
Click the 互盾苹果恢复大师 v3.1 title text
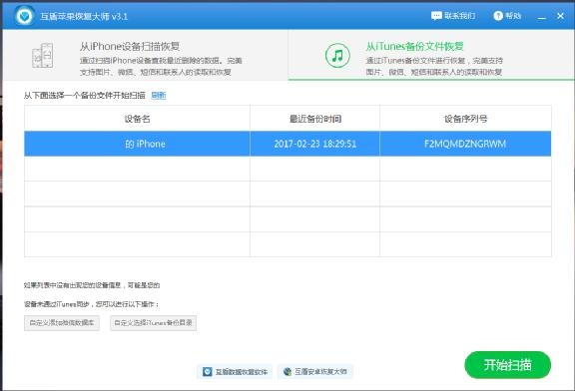pos(84,16)
